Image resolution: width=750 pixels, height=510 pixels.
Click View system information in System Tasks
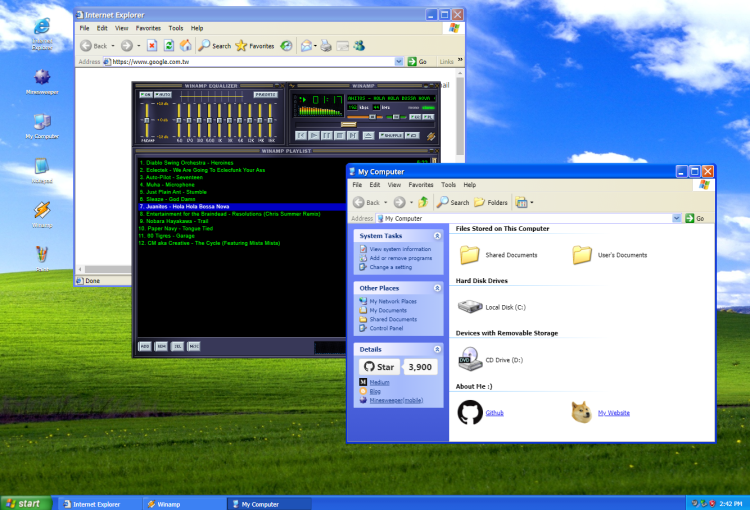tap(400, 249)
